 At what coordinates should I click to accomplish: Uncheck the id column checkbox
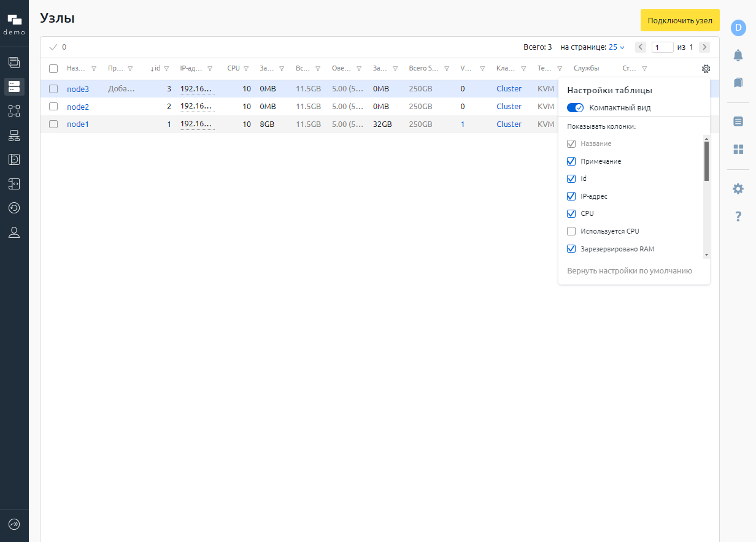(571, 179)
